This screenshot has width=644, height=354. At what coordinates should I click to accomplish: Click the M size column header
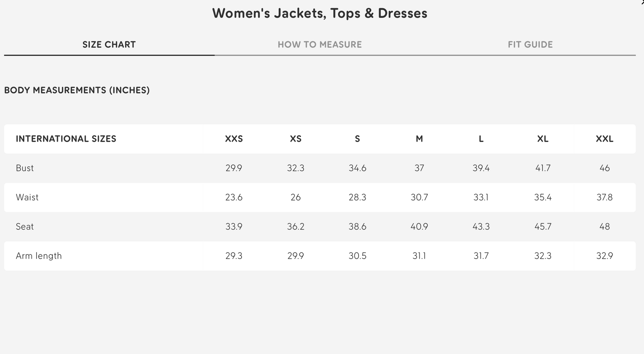click(x=419, y=139)
